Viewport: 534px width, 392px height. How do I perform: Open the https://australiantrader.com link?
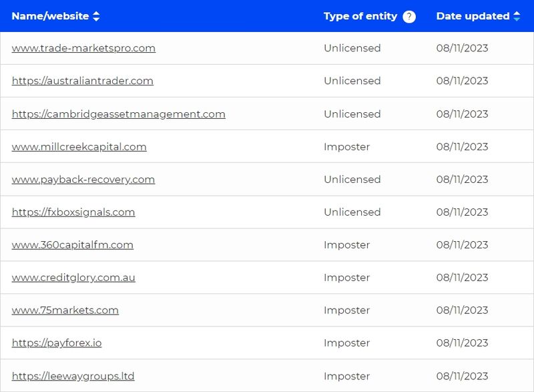[82, 81]
